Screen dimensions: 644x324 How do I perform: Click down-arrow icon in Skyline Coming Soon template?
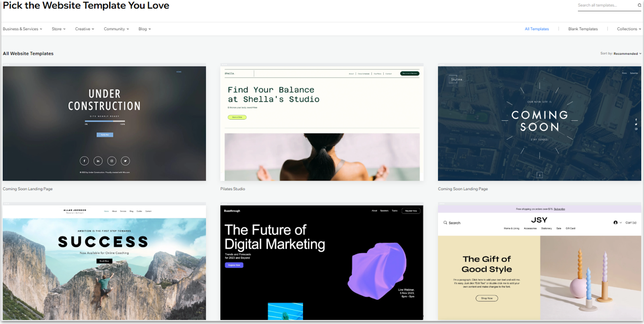539,175
